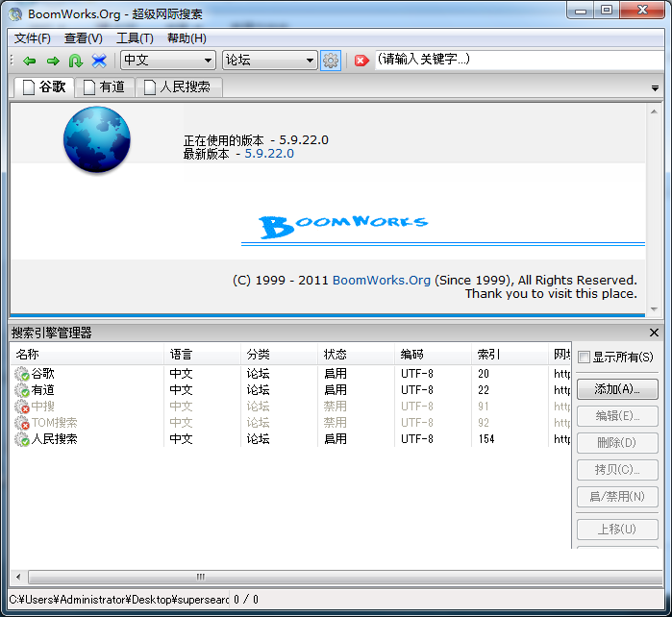Click the 拷贝(C)... button
Viewport: 672px width, 617px height.
coord(617,470)
